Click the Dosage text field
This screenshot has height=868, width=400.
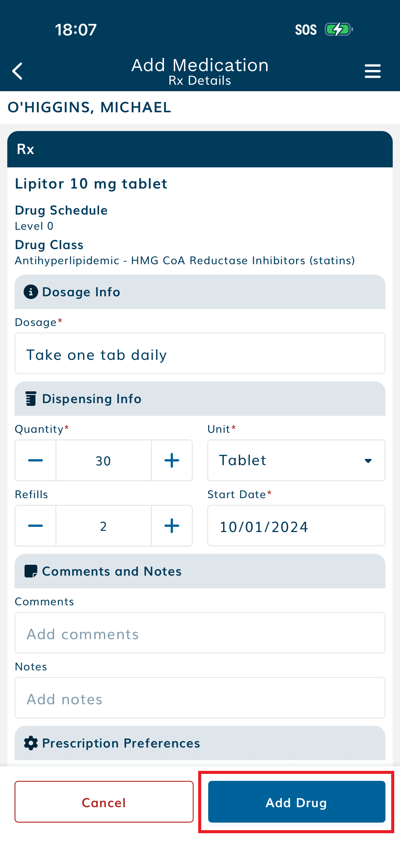click(x=200, y=353)
